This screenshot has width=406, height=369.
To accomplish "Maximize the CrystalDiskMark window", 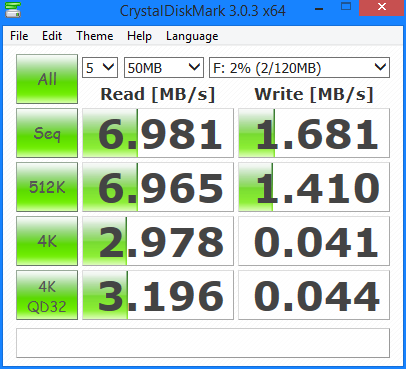I will pos(346,7).
